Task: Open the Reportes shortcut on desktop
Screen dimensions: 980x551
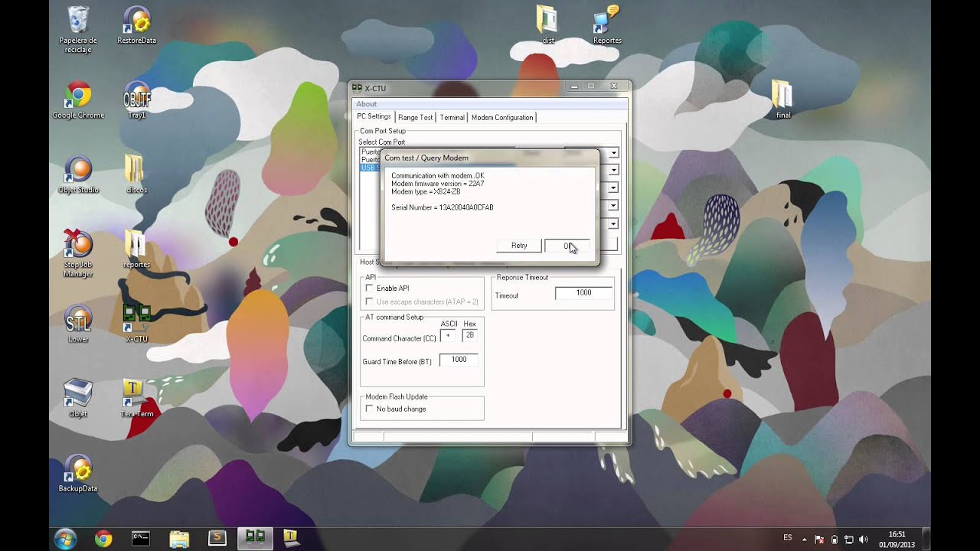Action: (x=607, y=26)
